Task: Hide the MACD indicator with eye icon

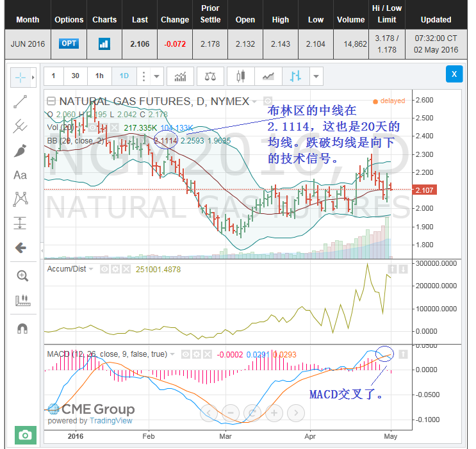Action: (x=185, y=354)
